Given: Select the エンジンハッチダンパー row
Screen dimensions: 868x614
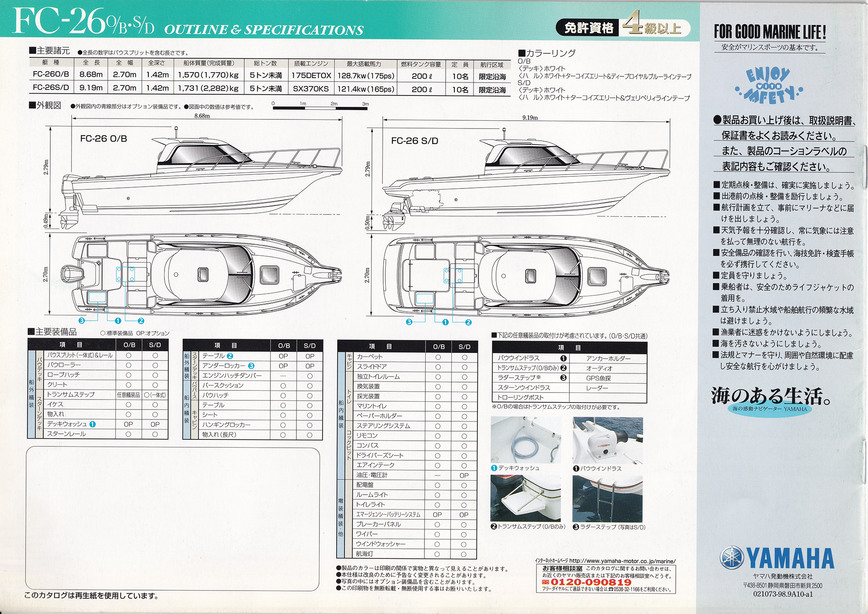Looking at the screenshot, I should (260, 376).
